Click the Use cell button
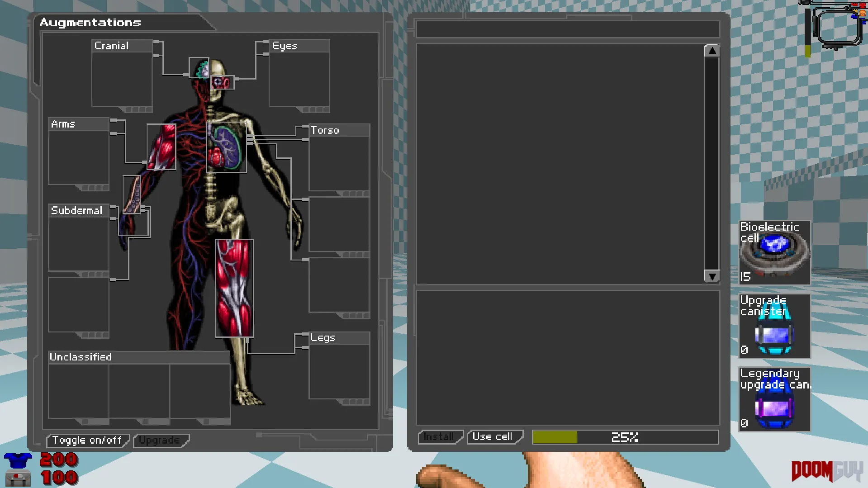The image size is (868, 488). (x=494, y=437)
